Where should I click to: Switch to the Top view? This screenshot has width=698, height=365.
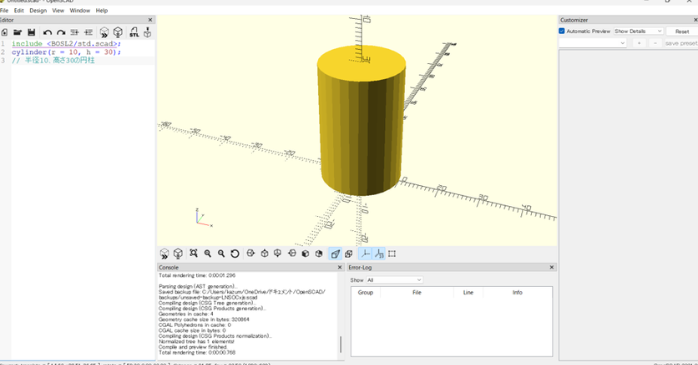coord(264,253)
